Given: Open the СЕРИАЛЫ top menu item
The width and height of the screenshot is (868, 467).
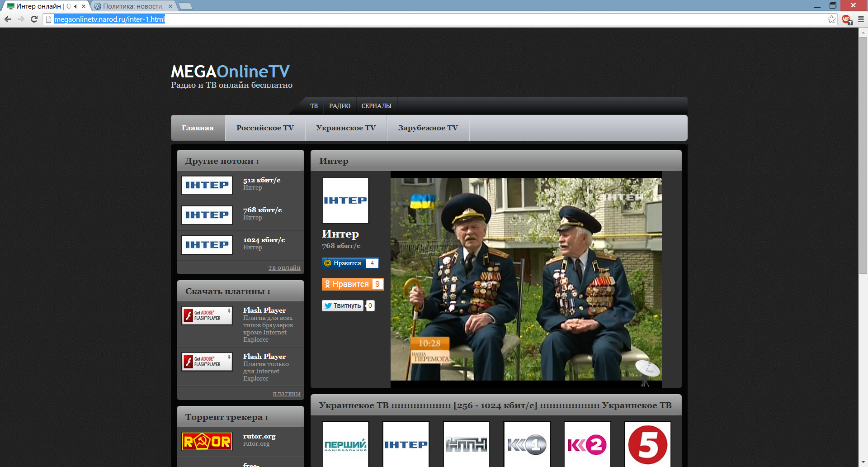Looking at the screenshot, I should [x=377, y=106].
